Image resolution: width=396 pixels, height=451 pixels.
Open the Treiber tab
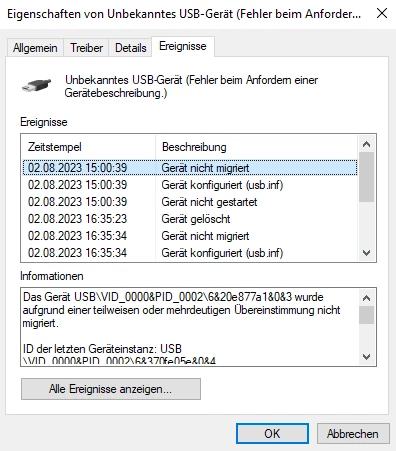pos(86,48)
